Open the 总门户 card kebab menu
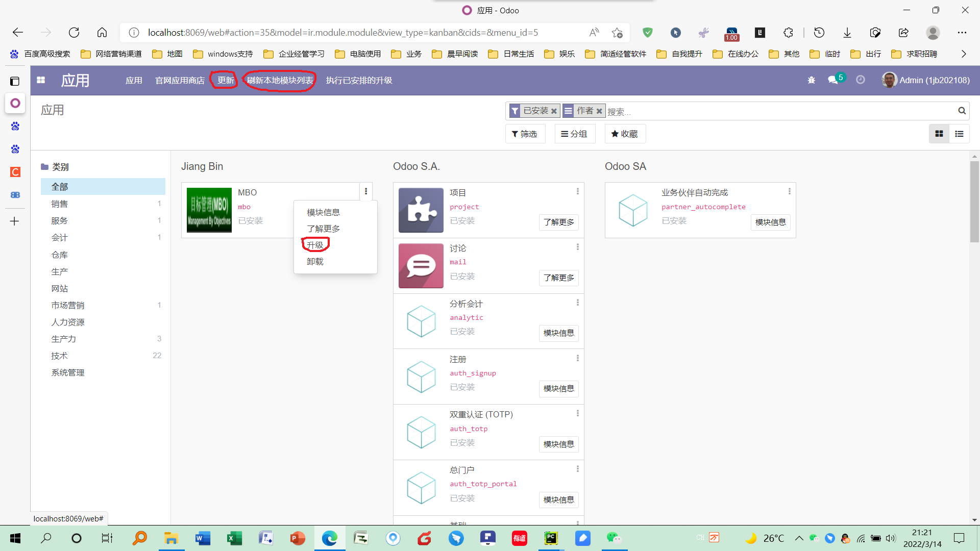 [578, 469]
